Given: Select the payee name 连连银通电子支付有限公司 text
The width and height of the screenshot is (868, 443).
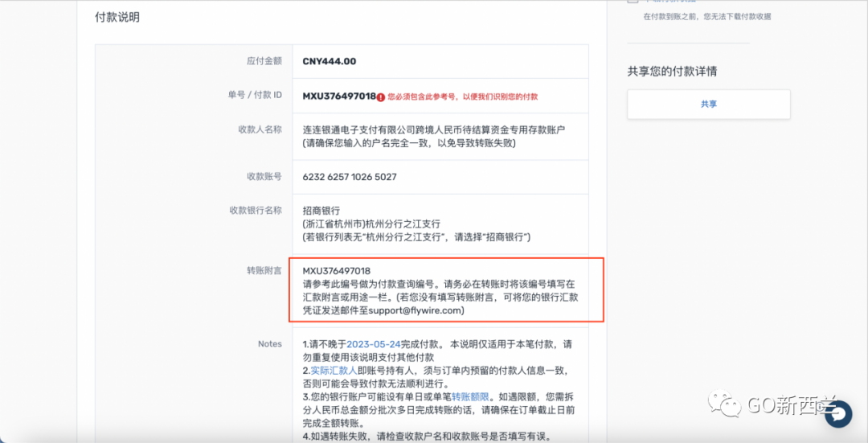Looking at the screenshot, I should point(434,130).
